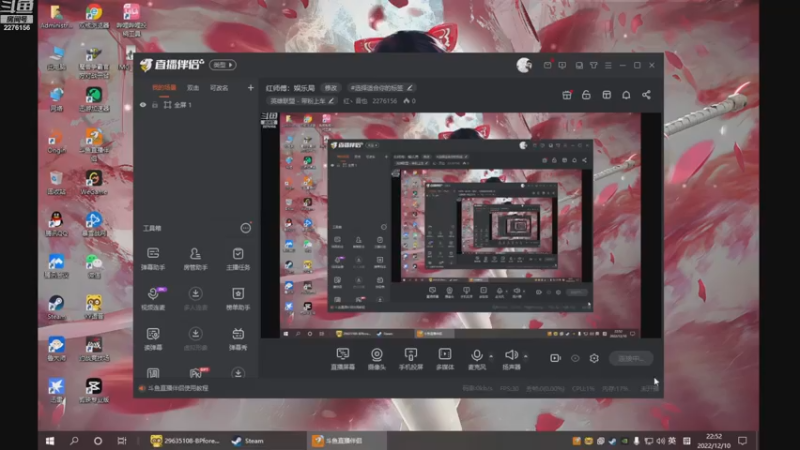800x450 pixels.
Task: Click the 修改 button beside room title
Action: point(331,88)
